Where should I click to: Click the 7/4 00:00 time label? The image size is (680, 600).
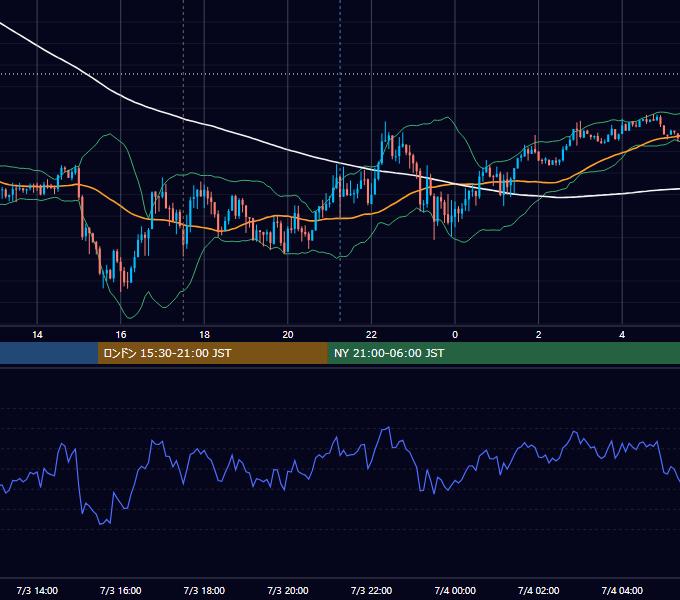(455, 590)
